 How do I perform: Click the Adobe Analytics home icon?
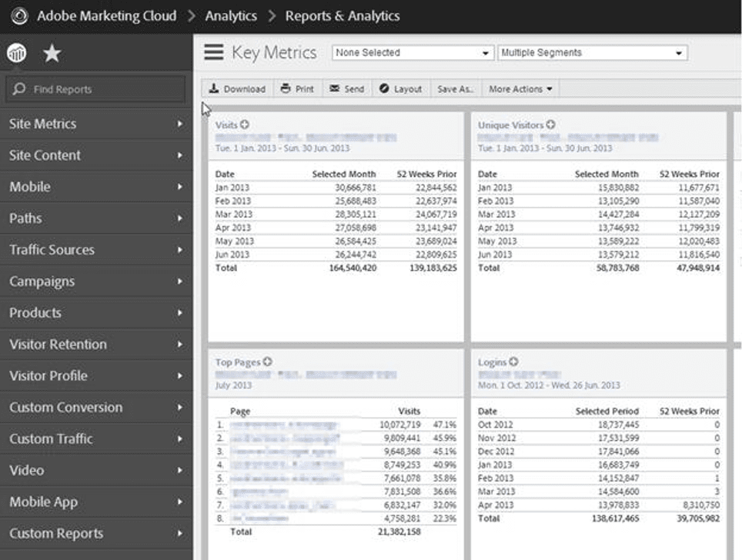[x=16, y=53]
